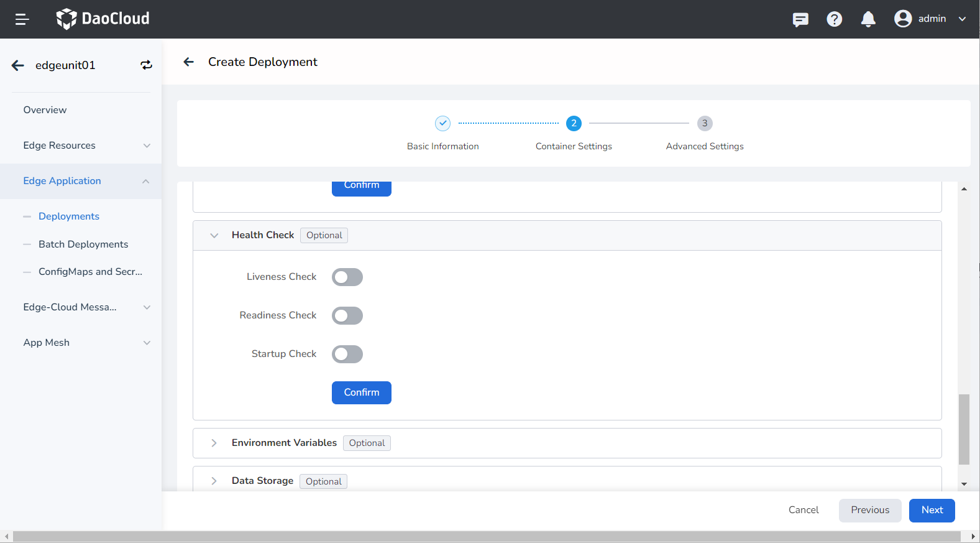
Task: Switch edge unit using swap icon
Action: tap(146, 65)
